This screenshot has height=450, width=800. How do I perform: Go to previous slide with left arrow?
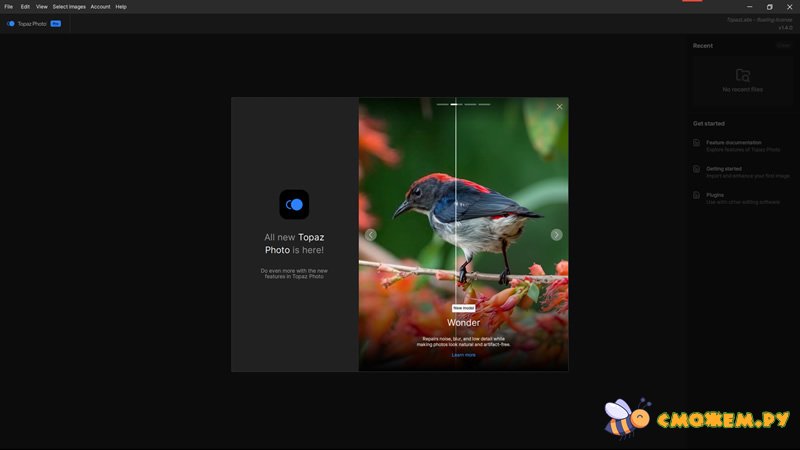[x=371, y=235]
